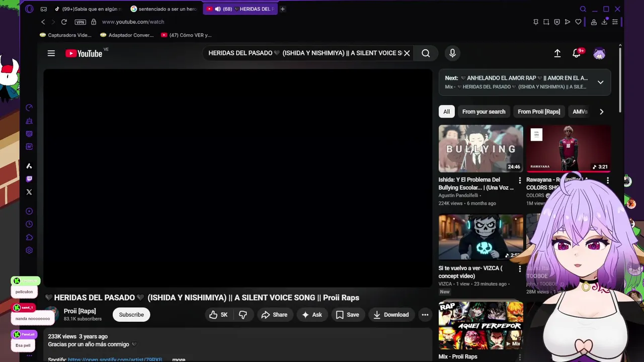This screenshot has width=644, height=362.
Task: Take a snapshot with toolbar capture icon
Action: [x=546, y=22]
